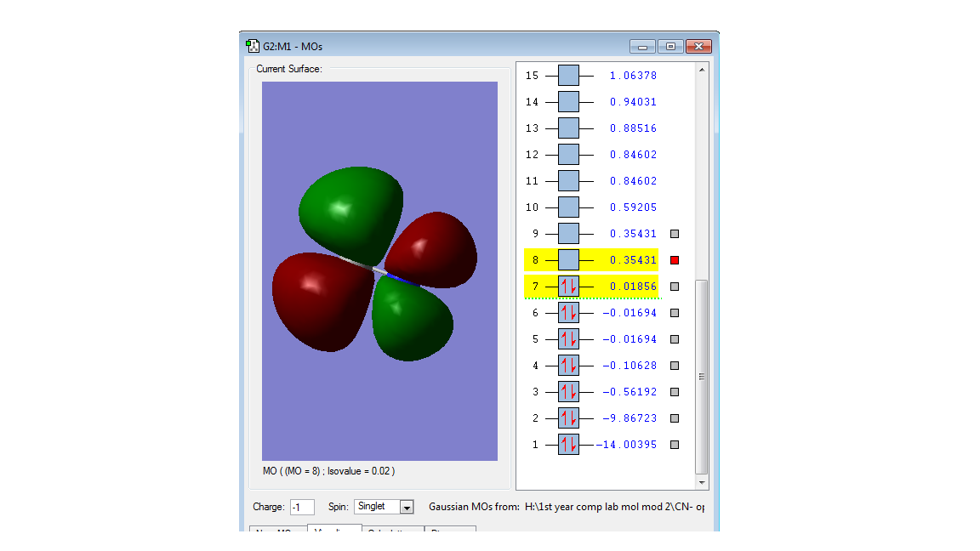Image resolution: width=980 pixels, height=551 pixels.
Task: Click energy 0.35431 in row 8
Action: 633,260
